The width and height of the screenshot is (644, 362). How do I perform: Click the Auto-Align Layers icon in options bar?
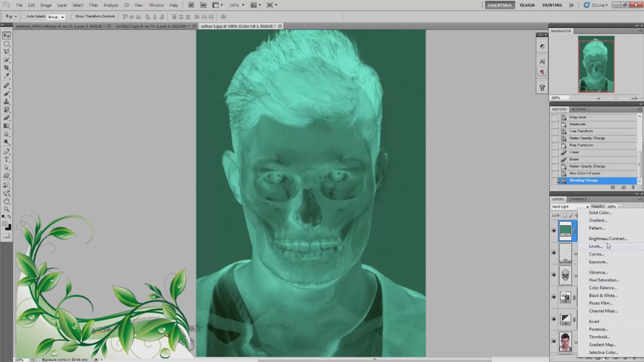[x=223, y=17]
